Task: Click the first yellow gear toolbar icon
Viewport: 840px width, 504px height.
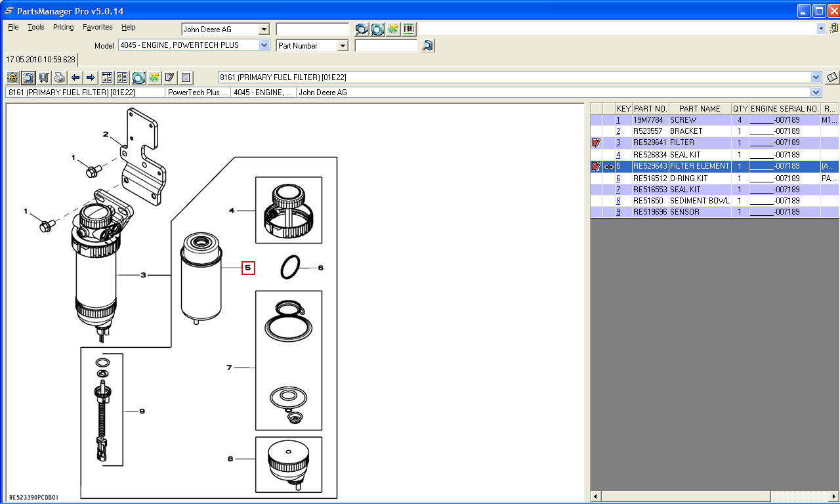Action: tap(12, 77)
